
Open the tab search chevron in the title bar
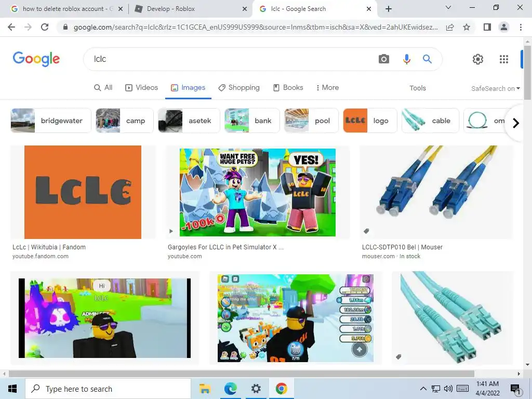[x=448, y=7]
